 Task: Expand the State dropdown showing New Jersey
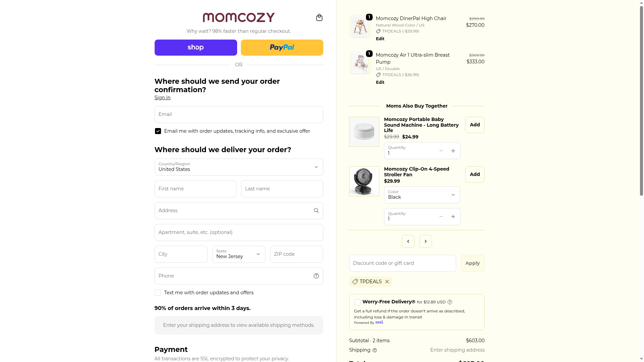(x=238, y=254)
